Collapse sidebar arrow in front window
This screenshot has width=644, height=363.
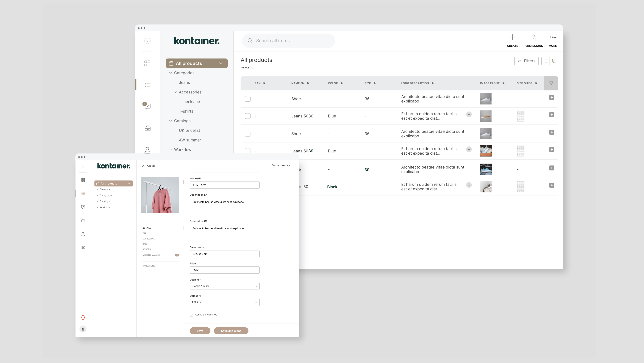[x=83, y=166]
